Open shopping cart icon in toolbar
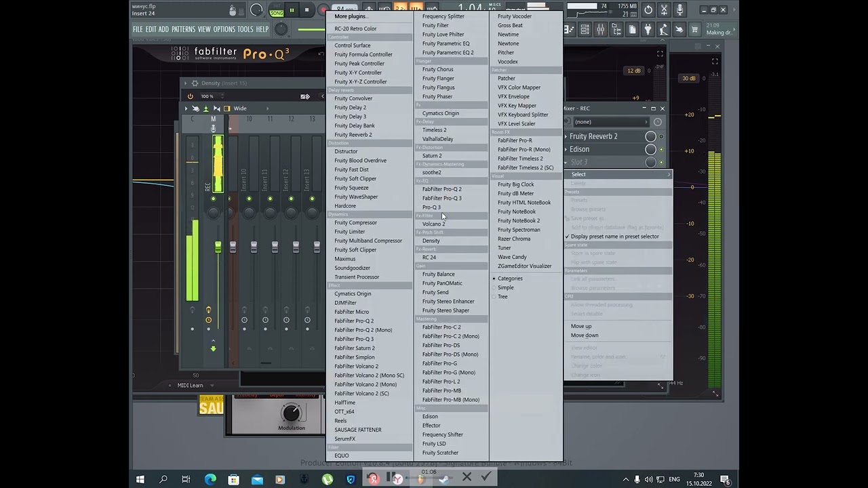Screen dimensions: 868x488 point(694,30)
